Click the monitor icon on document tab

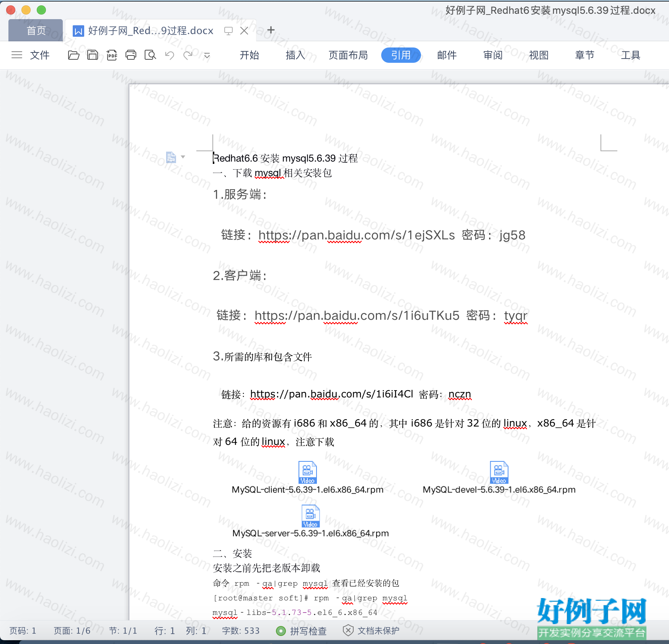click(x=228, y=31)
